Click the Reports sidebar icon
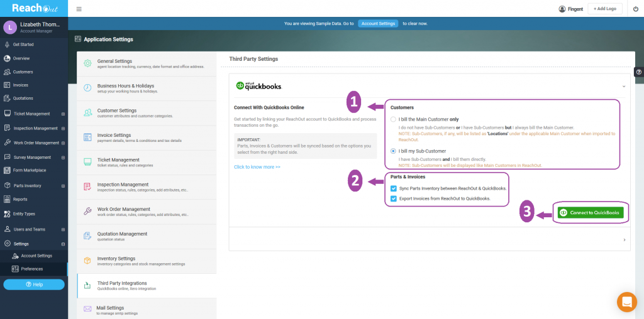Viewport: 644px width, 319px height. pos(7,199)
